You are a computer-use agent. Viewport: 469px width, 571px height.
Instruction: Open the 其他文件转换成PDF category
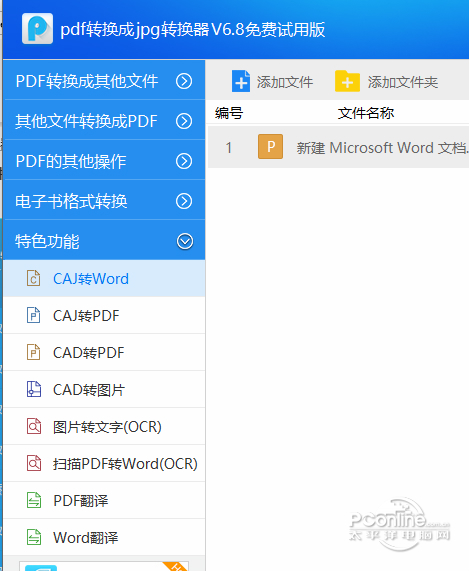pyautogui.click(x=104, y=120)
